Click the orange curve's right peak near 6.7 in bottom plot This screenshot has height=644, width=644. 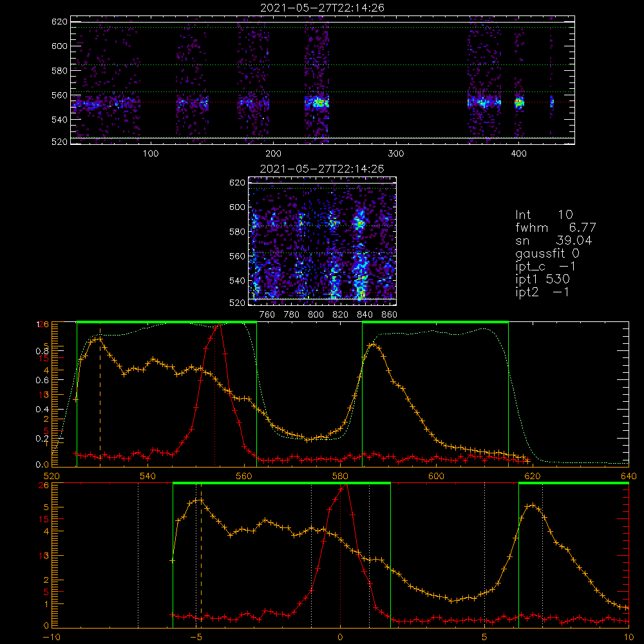click(533, 505)
